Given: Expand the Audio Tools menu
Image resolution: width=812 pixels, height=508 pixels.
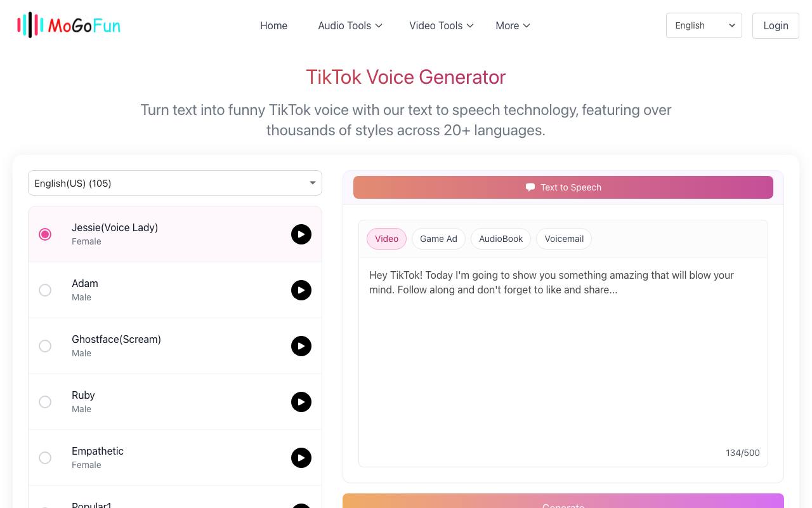Looking at the screenshot, I should pos(350,25).
